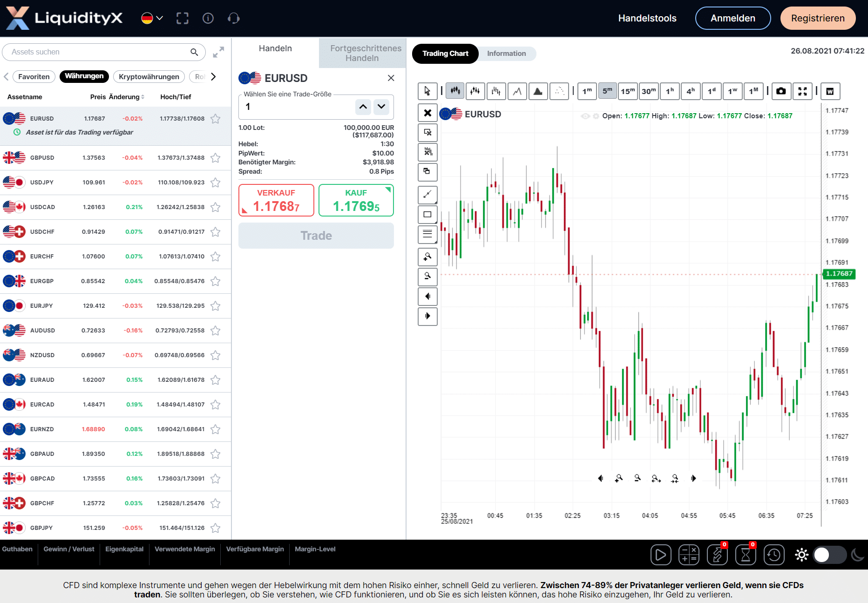Open the support headset icon
This screenshot has width=868, height=603.
tap(233, 18)
